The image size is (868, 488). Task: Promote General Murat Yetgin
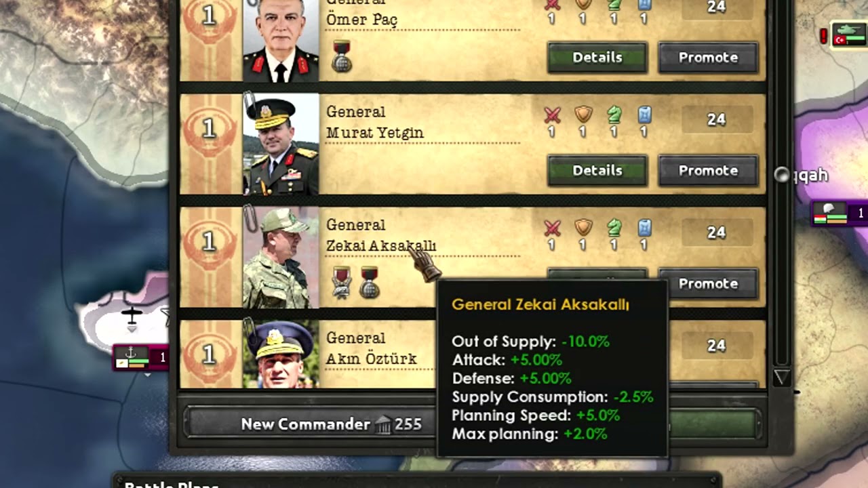[708, 171]
